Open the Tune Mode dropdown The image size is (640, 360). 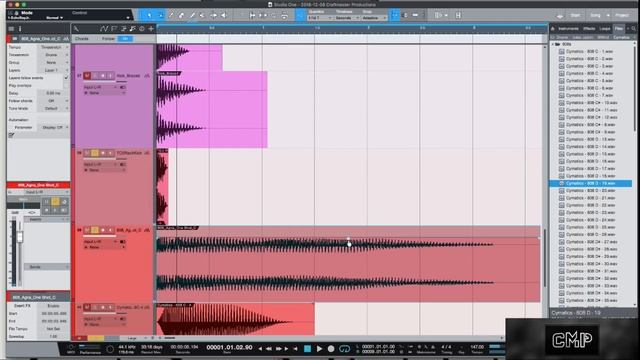coord(53,109)
